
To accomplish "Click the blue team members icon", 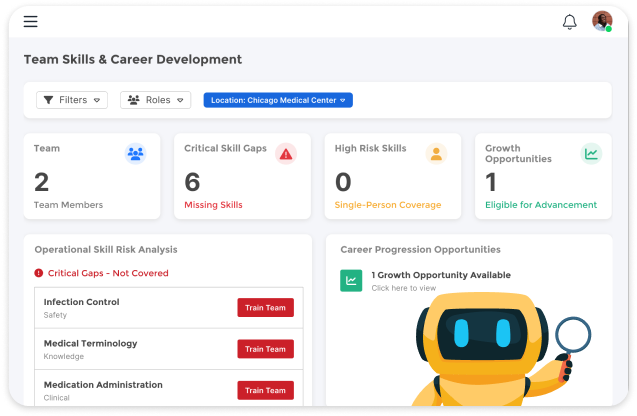I will coord(135,154).
